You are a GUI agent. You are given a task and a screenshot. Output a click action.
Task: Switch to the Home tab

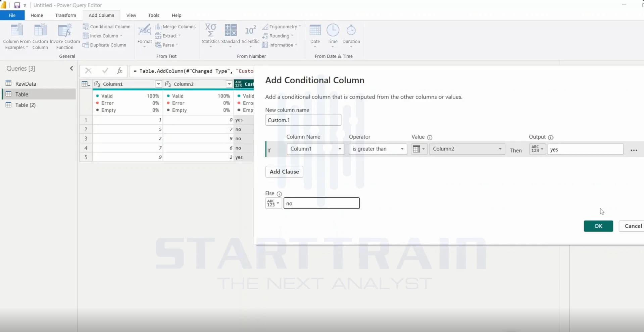pos(37,15)
